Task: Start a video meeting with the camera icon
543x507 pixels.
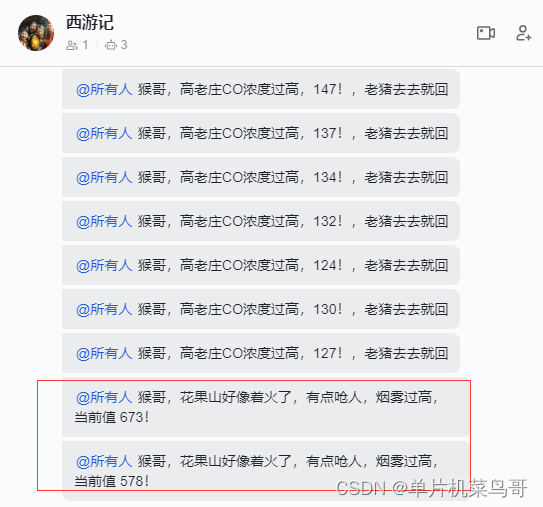Action: click(486, 33)
